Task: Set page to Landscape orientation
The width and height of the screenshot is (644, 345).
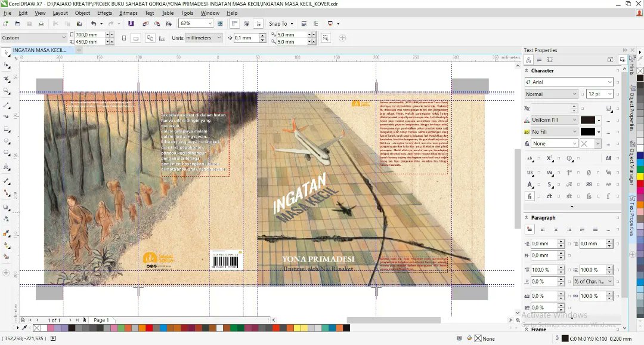Action: [x=136, y=38]
